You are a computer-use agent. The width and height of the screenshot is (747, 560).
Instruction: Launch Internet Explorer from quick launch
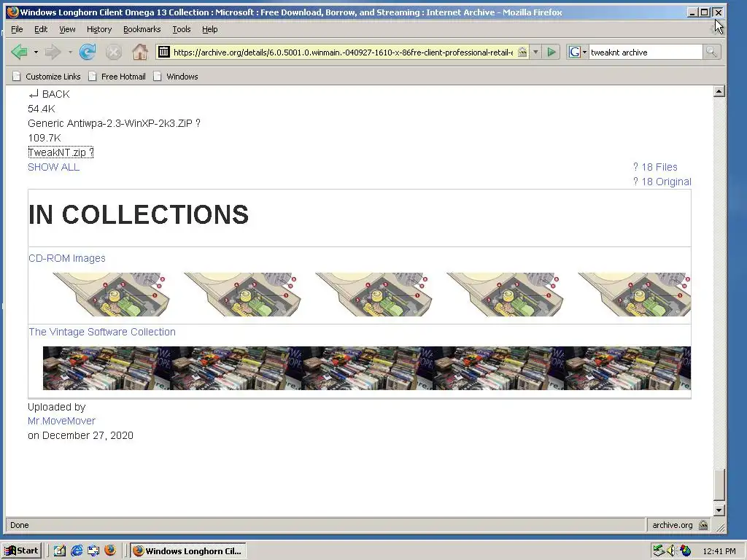click(x=76, y=551)
